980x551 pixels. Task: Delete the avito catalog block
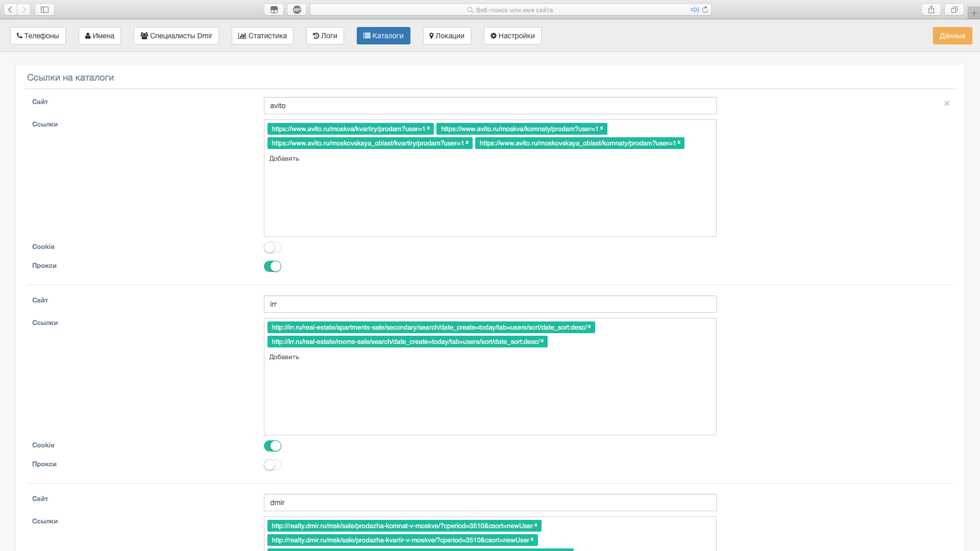pos(947,104)
